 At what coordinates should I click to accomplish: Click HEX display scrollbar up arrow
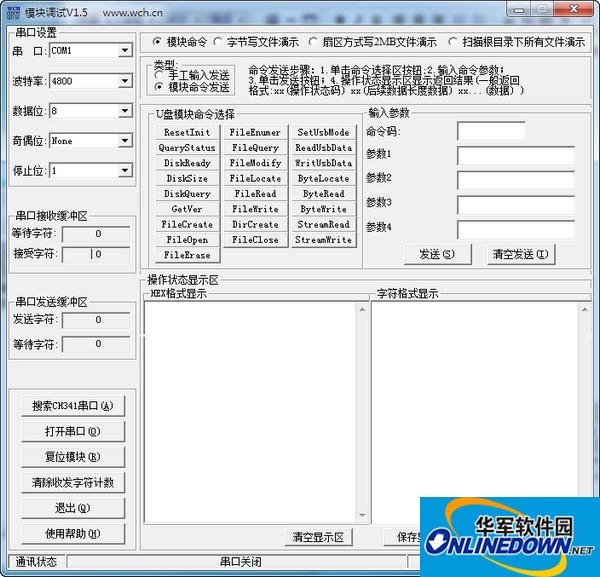[362, 309]
